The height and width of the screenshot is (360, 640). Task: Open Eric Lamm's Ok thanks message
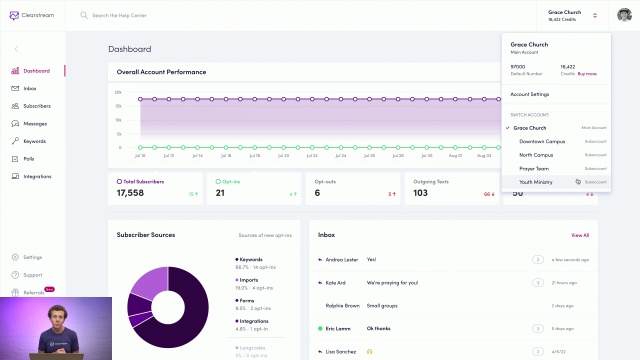(x=453, y=328)
